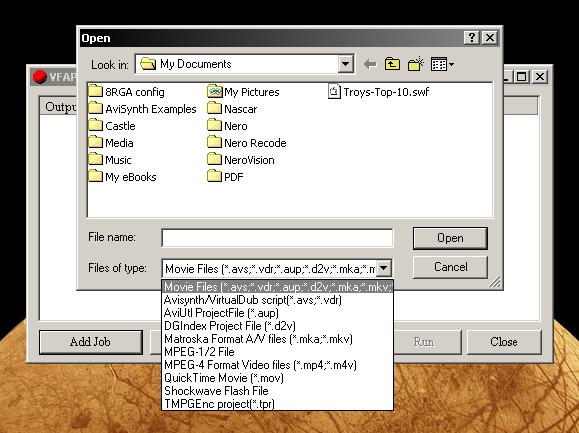Click the AviSynth Examples folder icon

[96, 108]
